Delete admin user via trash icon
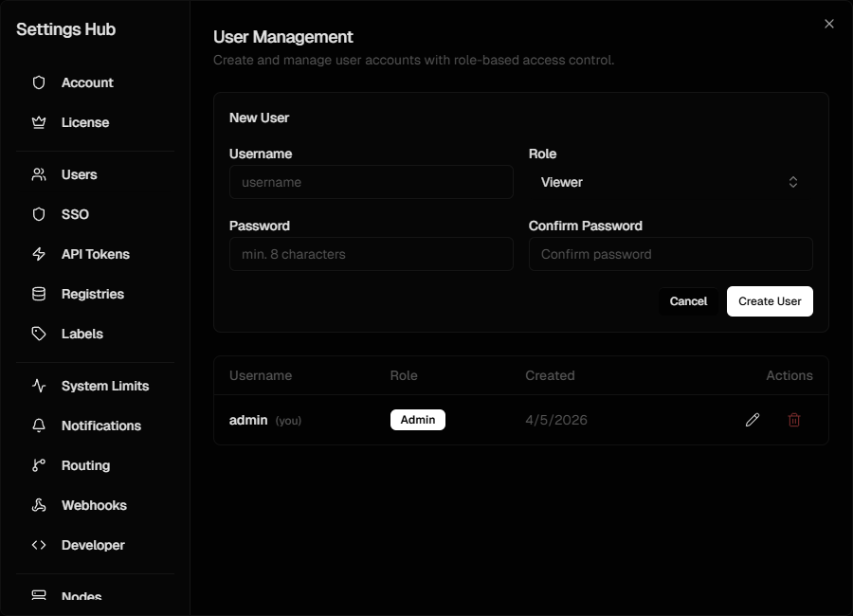Viewport: 853px width, 616px height. pyautogui.click(x=794, y=420)
